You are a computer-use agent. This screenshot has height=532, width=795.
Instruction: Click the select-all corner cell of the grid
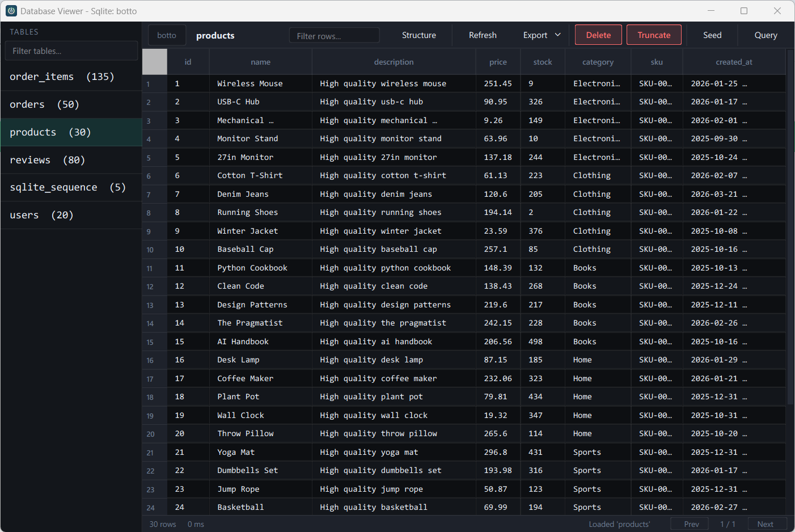tap(155, 62)
